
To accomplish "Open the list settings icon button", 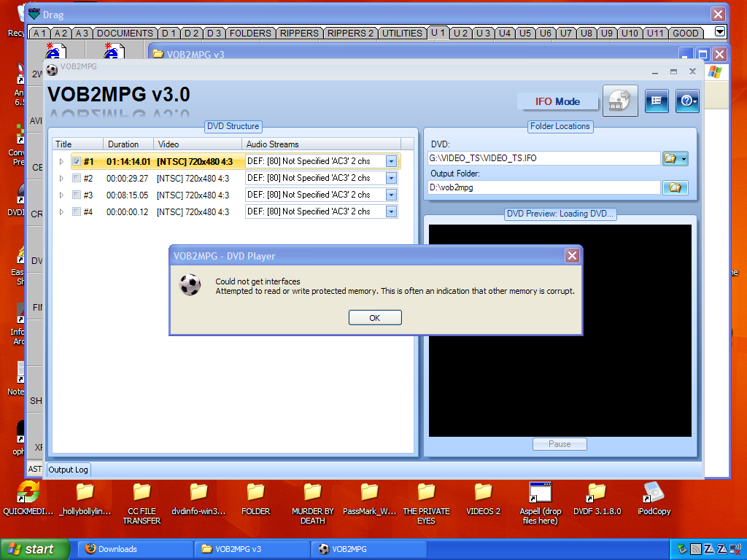I will 657,101.
